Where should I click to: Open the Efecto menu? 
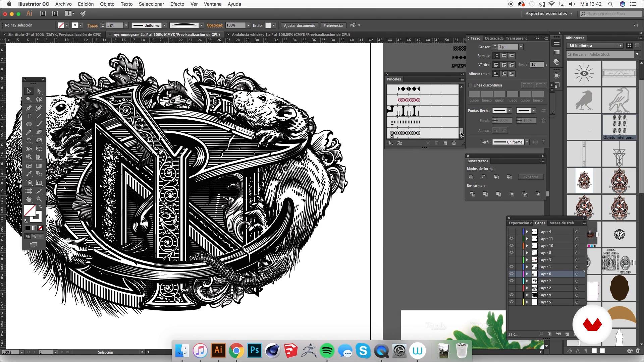tap(177, 4)
